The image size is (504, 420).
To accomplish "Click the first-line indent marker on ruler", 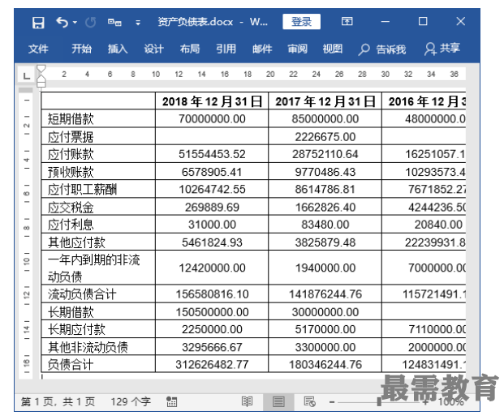I will tap(41, 69).
